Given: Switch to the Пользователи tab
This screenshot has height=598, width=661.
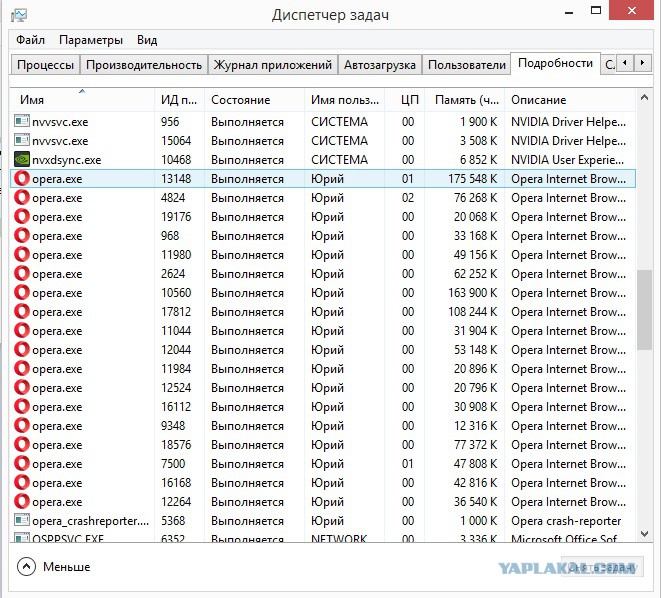Looking at the screenshot, I should click(466, 65).
